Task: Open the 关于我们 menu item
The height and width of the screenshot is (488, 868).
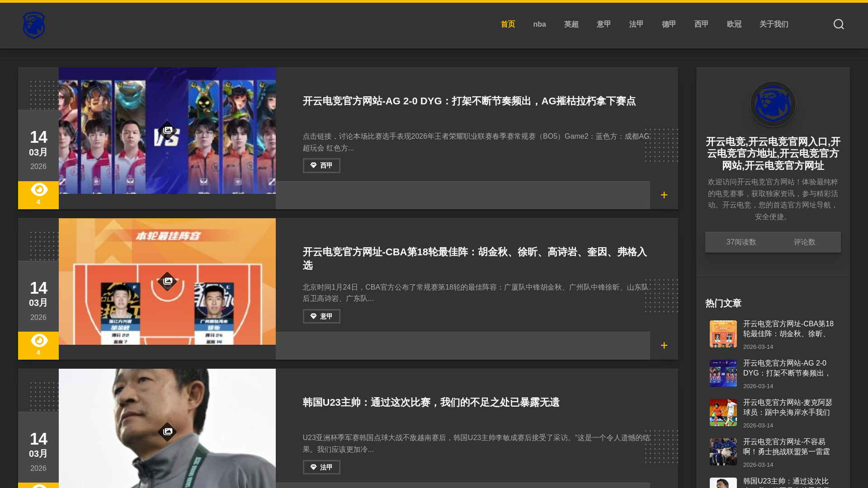Action: coord(774,24)
